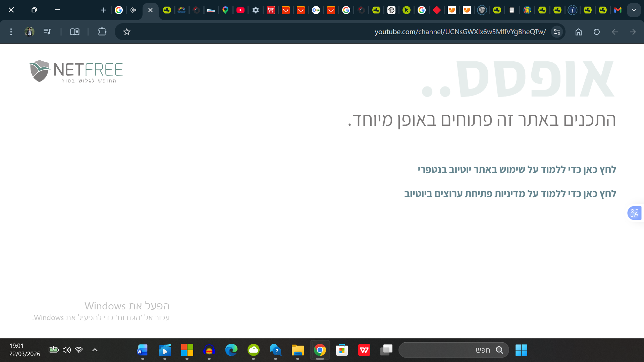Click the floating translate page icon

coord(634,213)
